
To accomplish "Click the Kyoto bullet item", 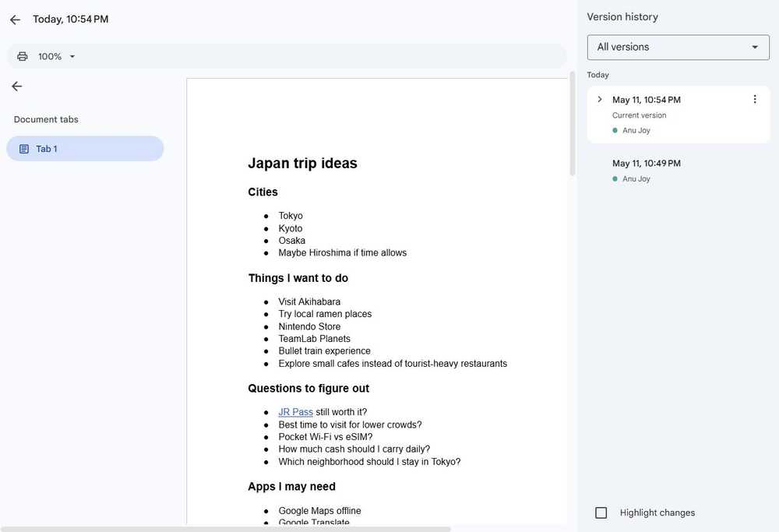I will coord(290,228).
